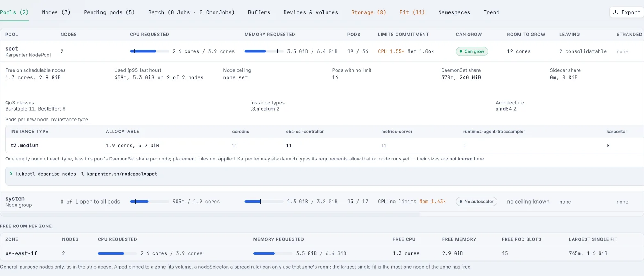
Task: Open the Pending pods (5) tab
Action: click(x=109, y=12)
